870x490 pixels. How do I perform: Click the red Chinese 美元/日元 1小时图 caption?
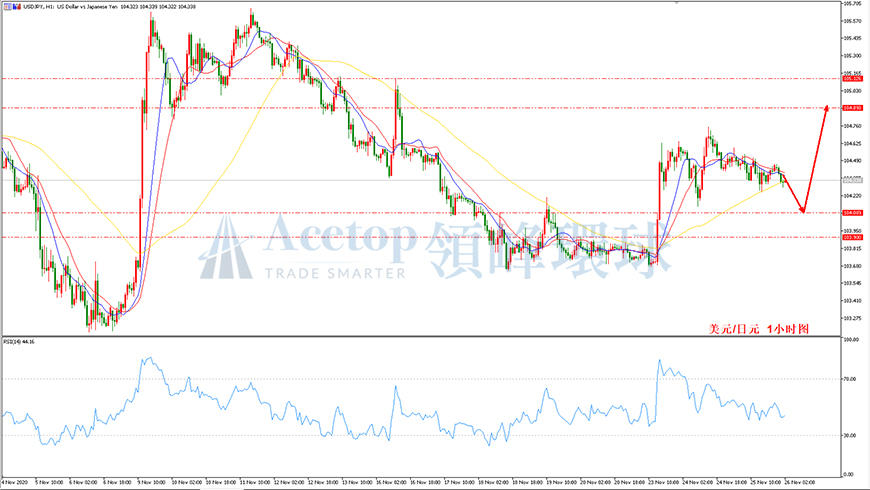757,327
